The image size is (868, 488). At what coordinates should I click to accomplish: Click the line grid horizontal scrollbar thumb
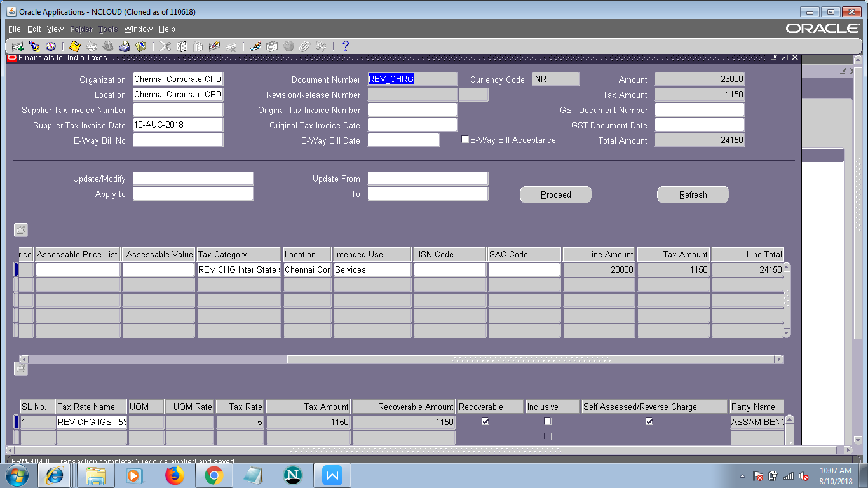(x=530, y=360)
